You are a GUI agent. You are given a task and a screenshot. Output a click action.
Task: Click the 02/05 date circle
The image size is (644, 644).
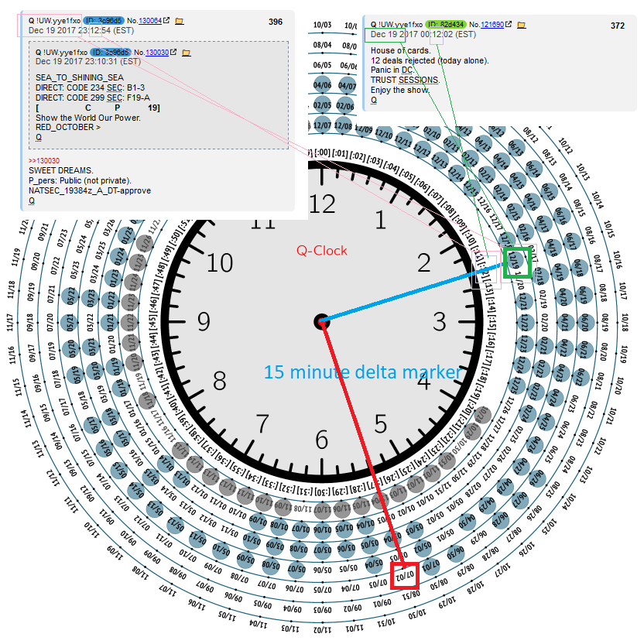click(x=323, y=104)
